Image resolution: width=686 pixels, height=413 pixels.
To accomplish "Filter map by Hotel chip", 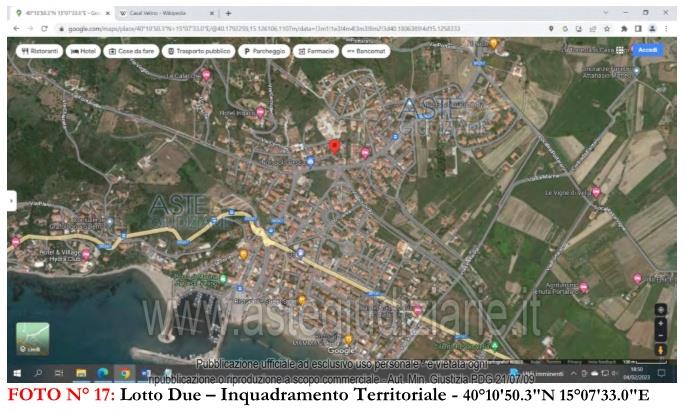I will [83, 51].
